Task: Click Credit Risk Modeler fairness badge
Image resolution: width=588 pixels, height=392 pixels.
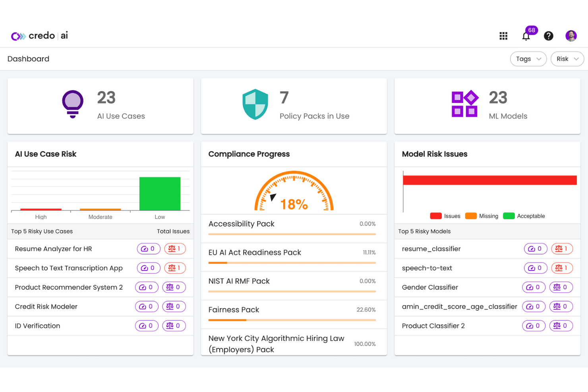Action: point(174,307)
